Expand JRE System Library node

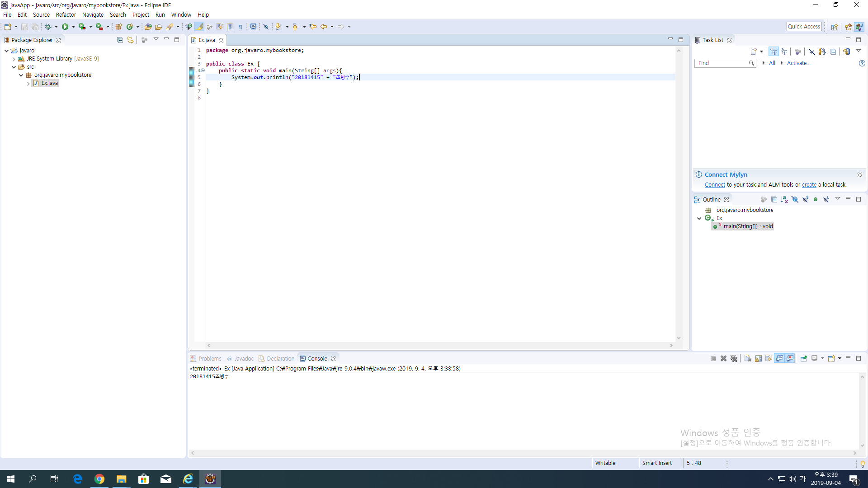(x=14, y=59)
